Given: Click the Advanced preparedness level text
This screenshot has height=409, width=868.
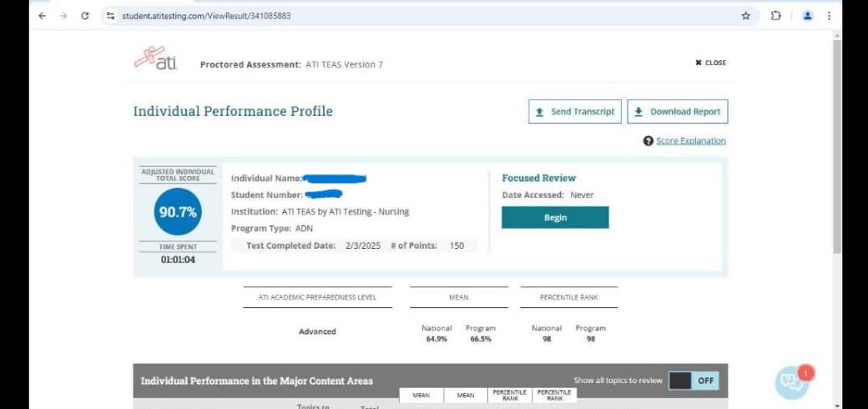Looking at the screenshot, I should point(317,331).
